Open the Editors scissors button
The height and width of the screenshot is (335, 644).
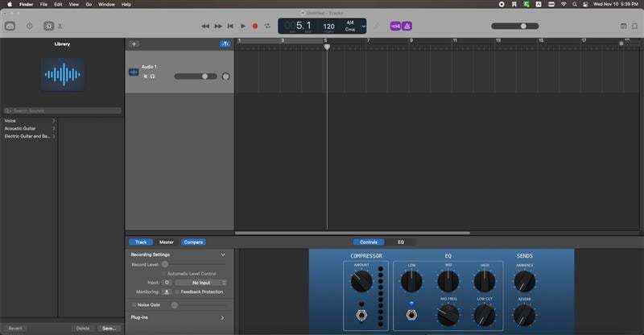(x=60, y=27)
